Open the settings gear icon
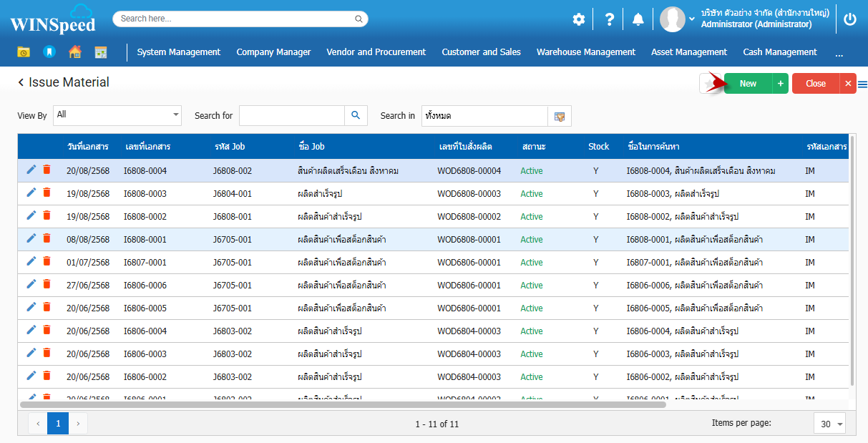The image size is (868, 443). point(578,19)
